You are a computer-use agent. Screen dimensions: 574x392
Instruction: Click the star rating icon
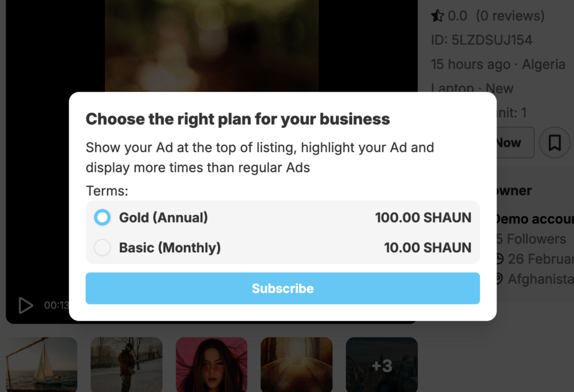coord(437,16)
